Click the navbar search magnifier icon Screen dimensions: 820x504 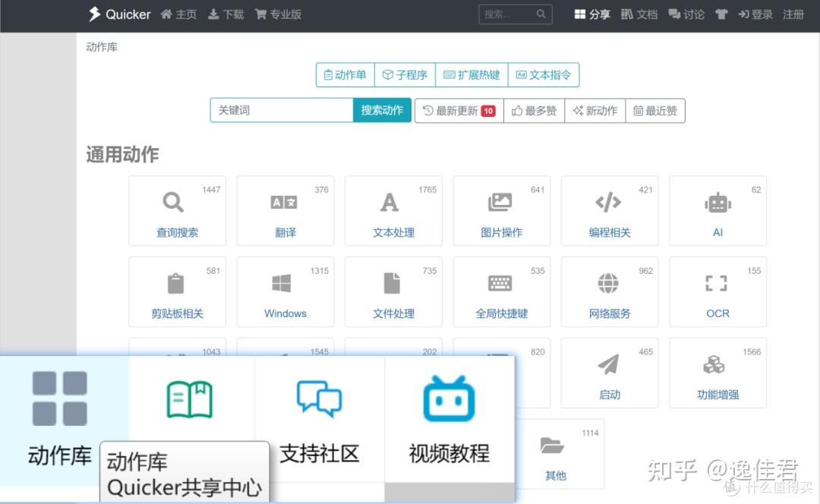pos(541,14)
